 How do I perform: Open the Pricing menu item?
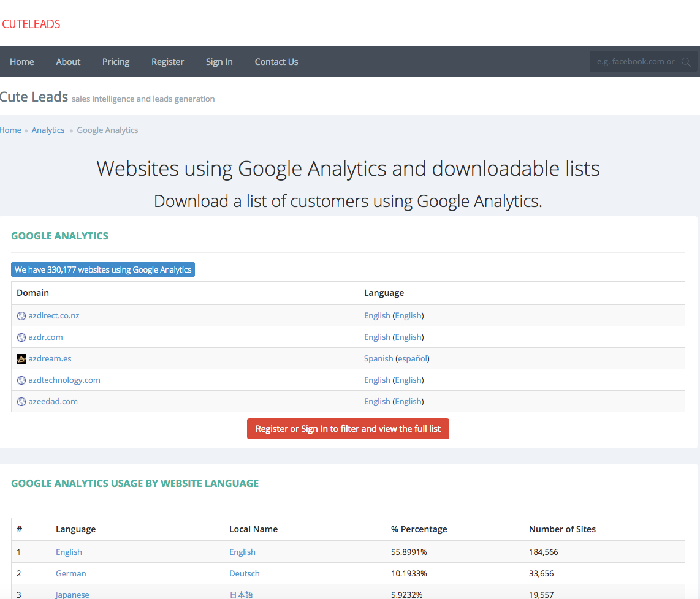pyautogui.click(x=116, y=62)
